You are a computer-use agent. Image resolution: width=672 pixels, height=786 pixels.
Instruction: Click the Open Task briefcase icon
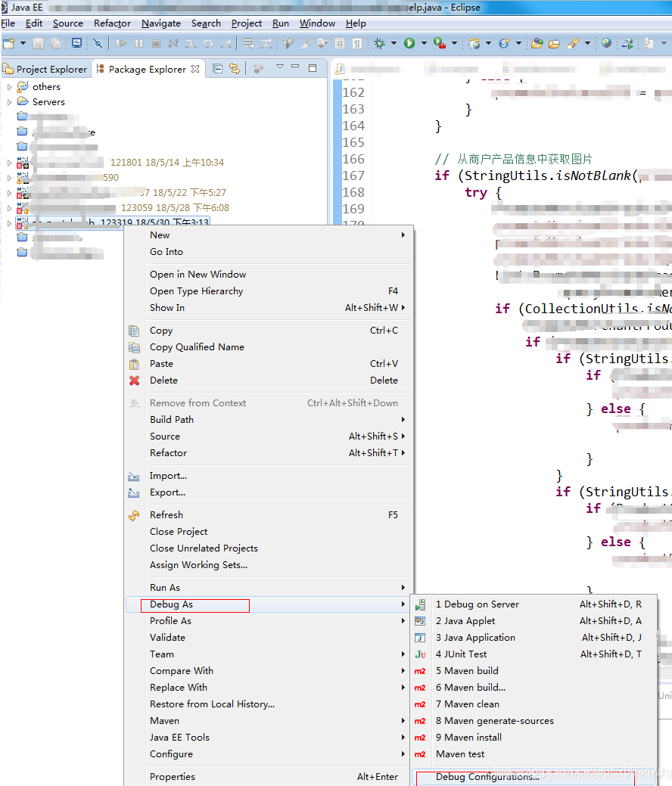(x=554, y=44)
